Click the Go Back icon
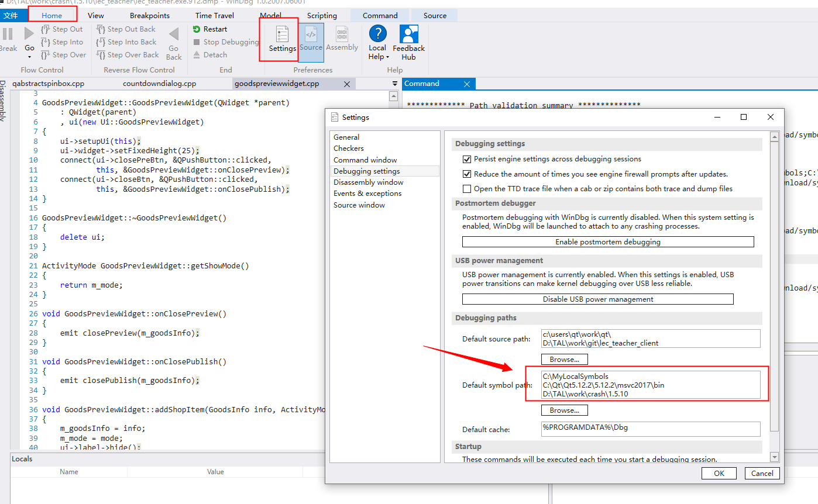This screenshot has height=504, width=818. (x=174, y=34)
